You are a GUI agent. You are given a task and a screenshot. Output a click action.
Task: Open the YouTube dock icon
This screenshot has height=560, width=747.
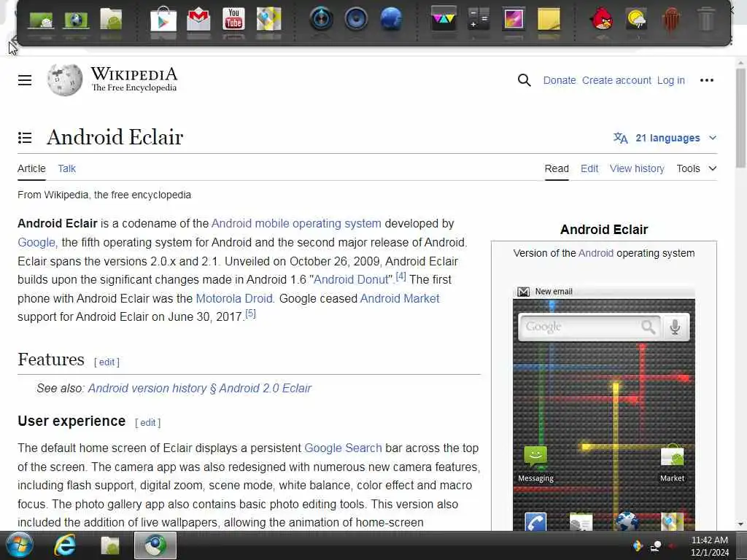pyautogui.click(x=234, y=19)
